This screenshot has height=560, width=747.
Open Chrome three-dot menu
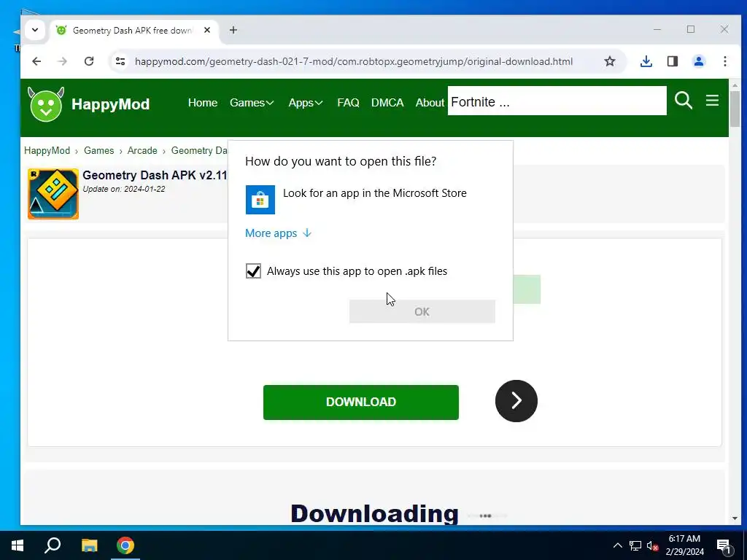[724, 61]
